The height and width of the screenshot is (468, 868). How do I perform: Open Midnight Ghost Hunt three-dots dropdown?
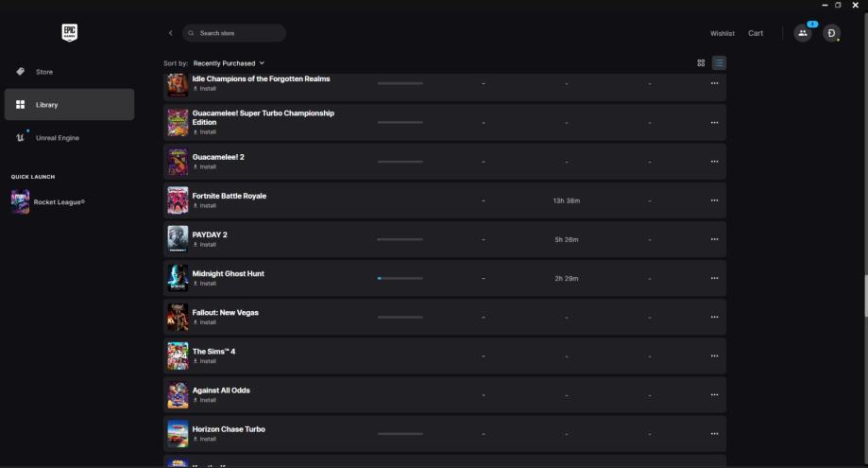pyautogui.click(x=714, y=278)
